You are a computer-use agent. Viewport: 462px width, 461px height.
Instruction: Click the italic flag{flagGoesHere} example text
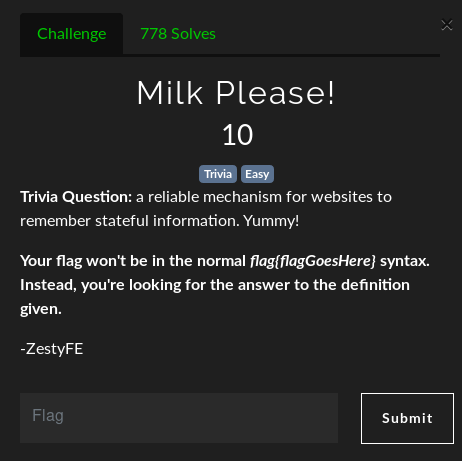tap(313, 261)
